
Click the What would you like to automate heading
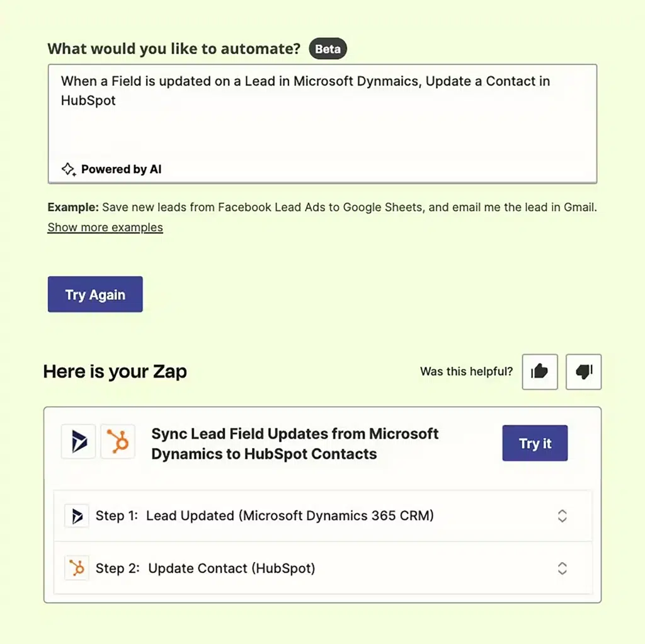point(174,49)
